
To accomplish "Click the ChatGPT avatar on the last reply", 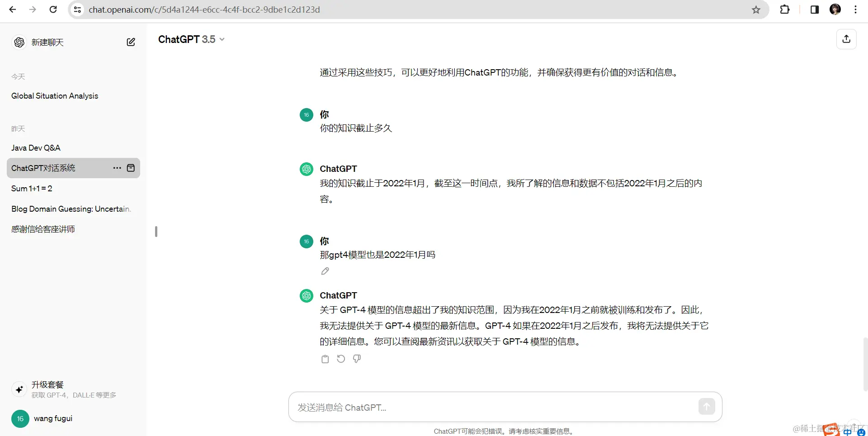I will pos(307,296).
